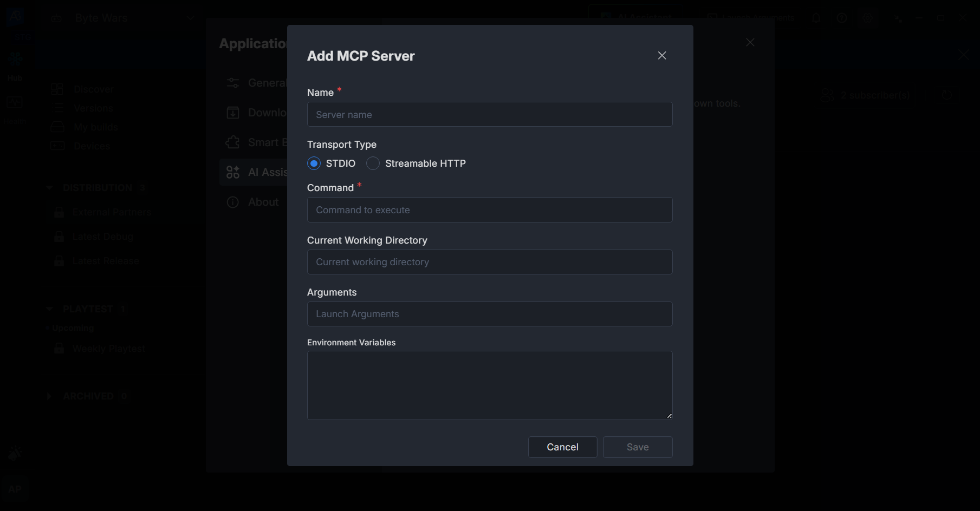Select the STDIO transport radio button
Viewport: 980px width, 511px height.
314,163
